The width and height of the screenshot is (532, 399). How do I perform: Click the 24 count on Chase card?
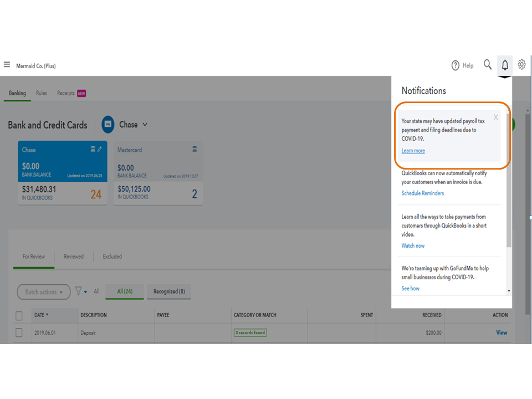click(96, 195)
